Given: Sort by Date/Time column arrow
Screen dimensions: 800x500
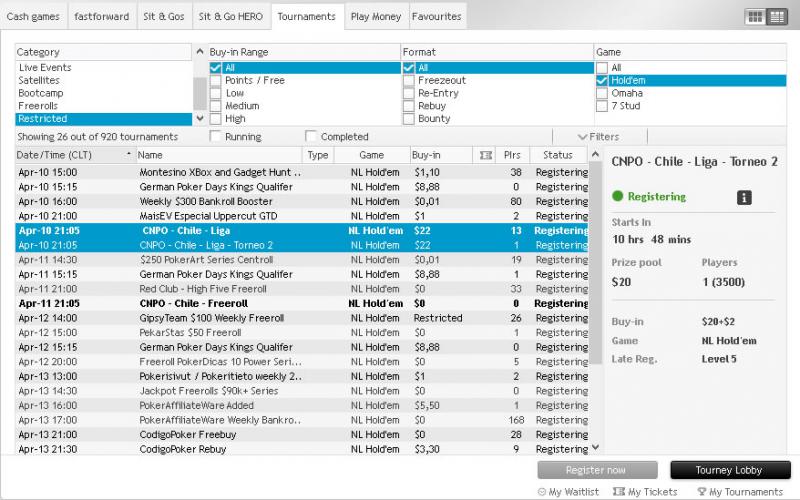Looking at the screenshot, I should pos(129,155).
